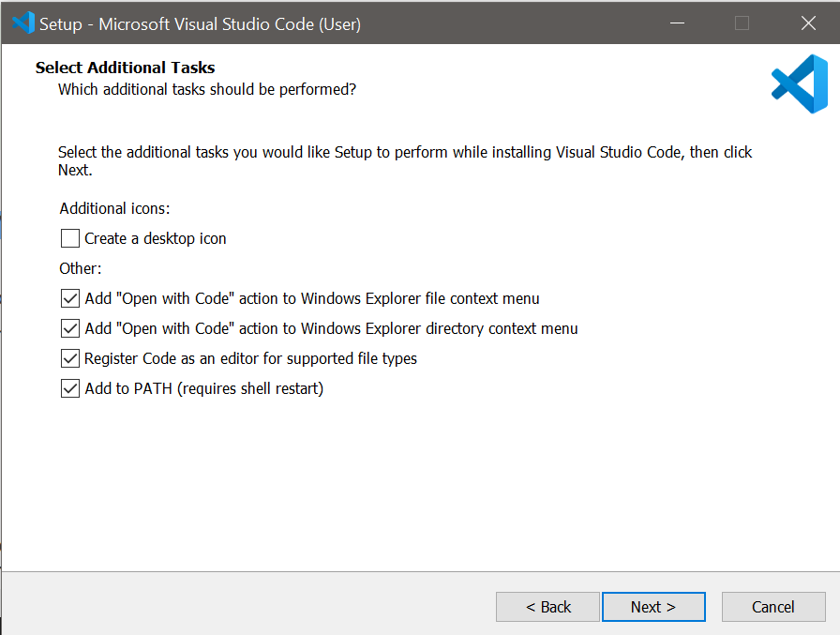Viewport: 840px width, 635px height.
Task: Close the Setup window with X
Action: point(807,23)
